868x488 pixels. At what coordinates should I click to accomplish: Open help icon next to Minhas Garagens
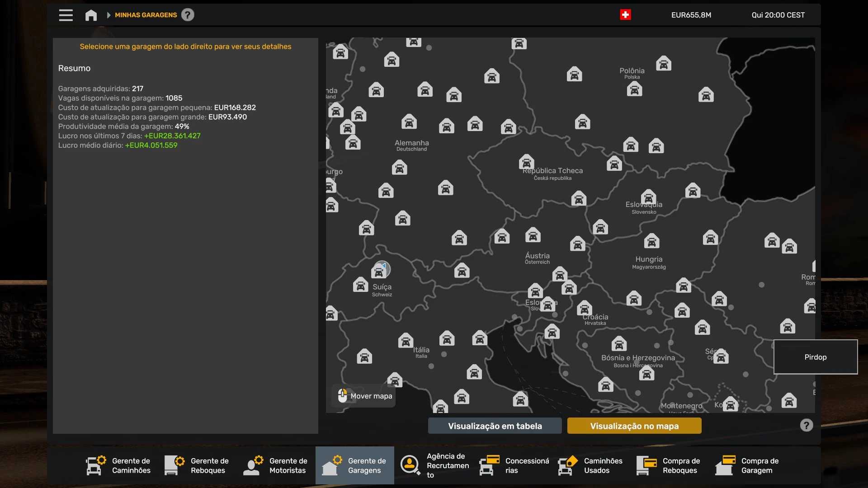[x=188, y=15]
